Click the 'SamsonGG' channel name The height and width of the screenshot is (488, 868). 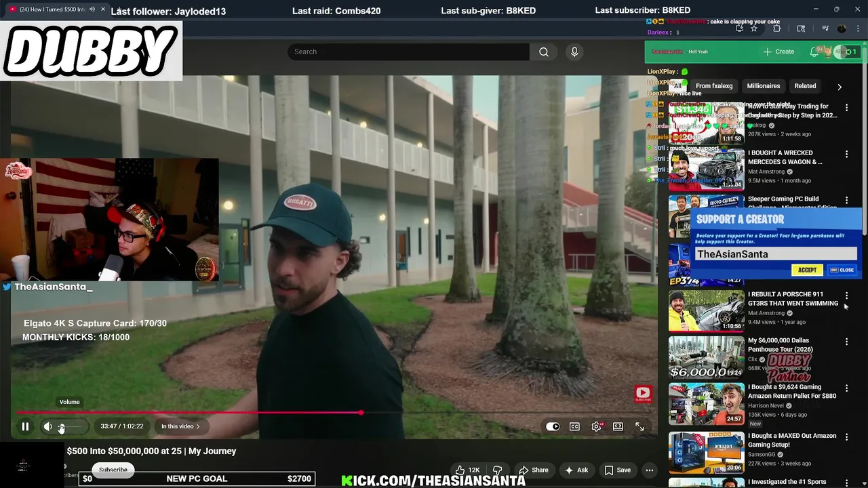[761, 454]
